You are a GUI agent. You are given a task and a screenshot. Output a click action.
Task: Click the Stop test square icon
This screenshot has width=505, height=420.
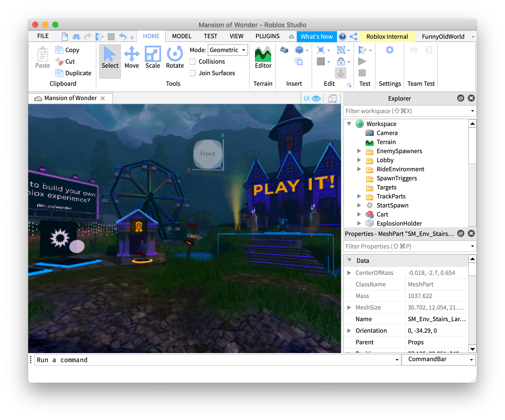point(362,73)
